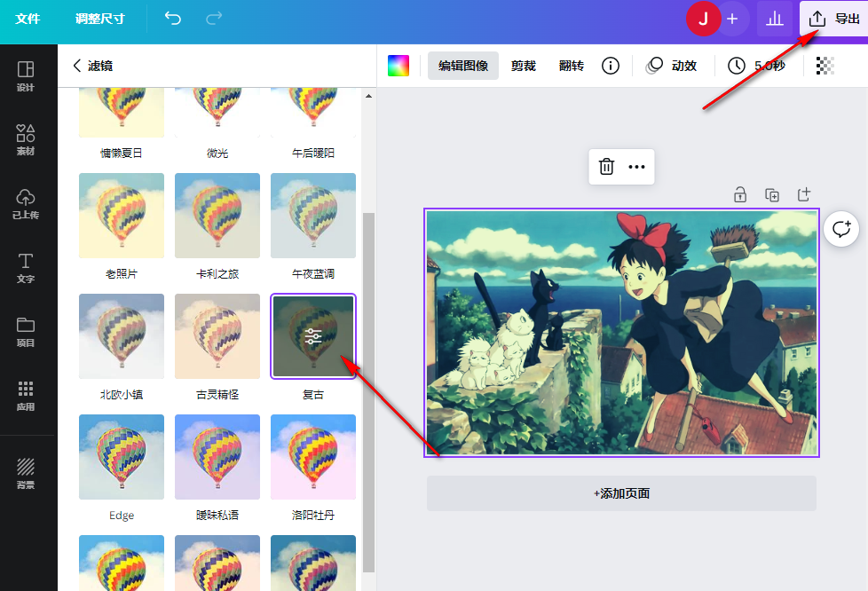This screenshot has height=591, width=868.
Task: Apply the 老照片 filter thumbnail
Action: click(121, 215)
